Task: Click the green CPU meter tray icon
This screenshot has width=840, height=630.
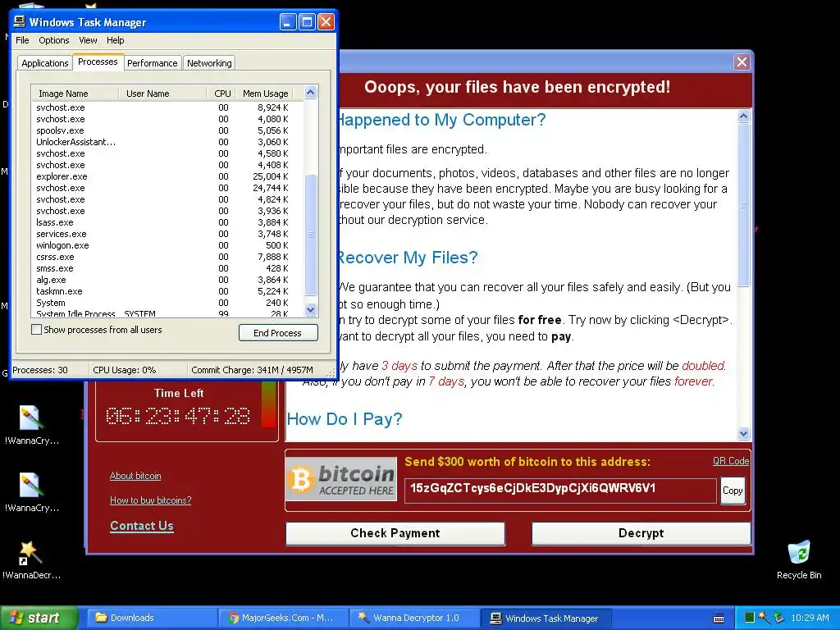Action: pyautogui.click(x=750, y=618)
